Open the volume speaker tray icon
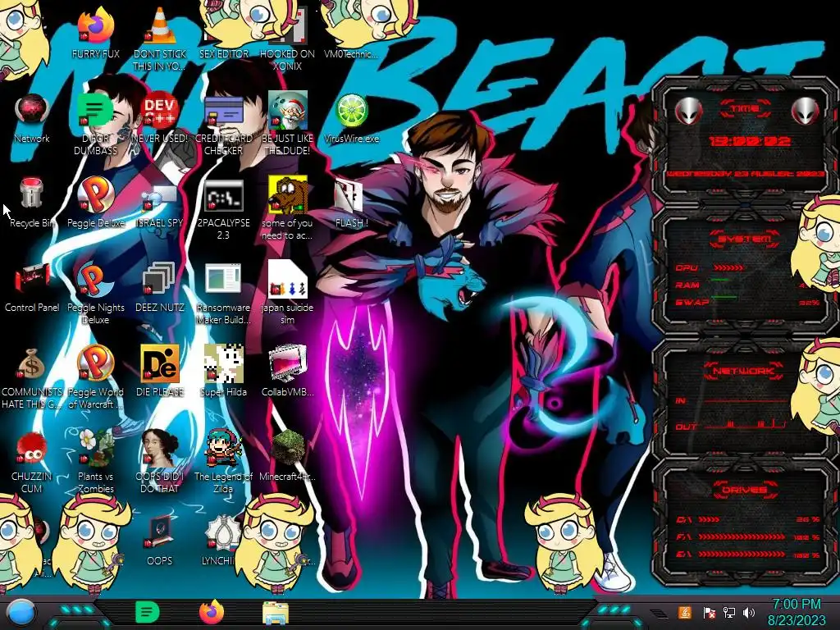This screenshot has height=630, width=840. (x=748, y=612)
